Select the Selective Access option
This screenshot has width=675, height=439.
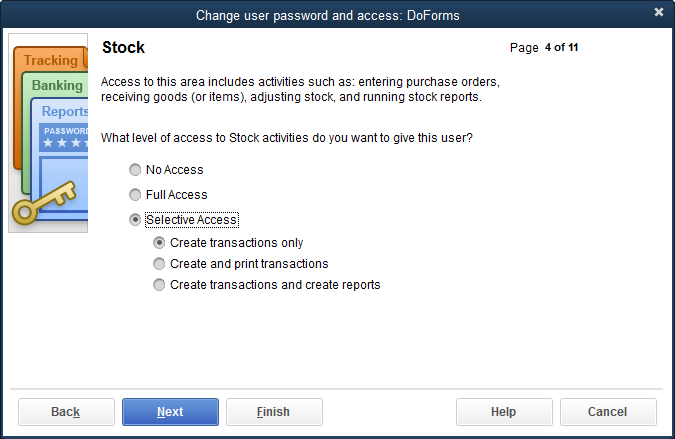pos(136,220)
